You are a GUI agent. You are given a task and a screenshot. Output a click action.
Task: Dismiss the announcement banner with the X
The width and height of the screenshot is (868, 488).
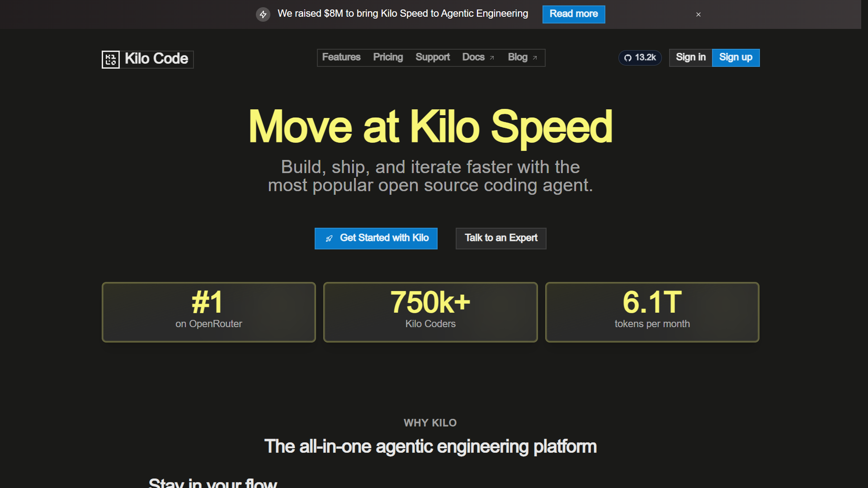[698, 14]
